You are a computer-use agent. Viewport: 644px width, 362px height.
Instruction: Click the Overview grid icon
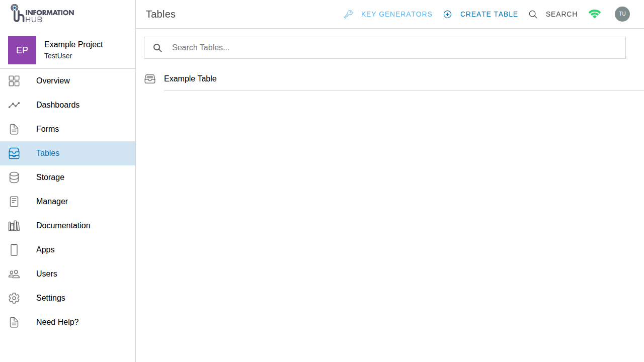tap(14, 81)
